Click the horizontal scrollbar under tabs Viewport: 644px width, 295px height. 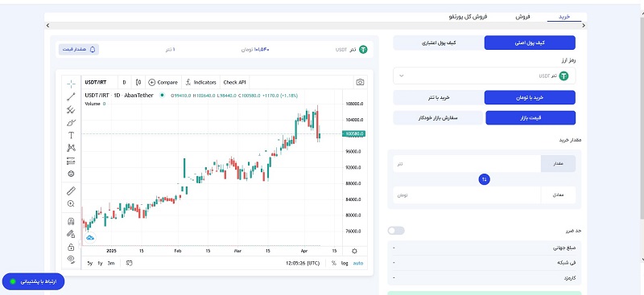coord(316,26)
